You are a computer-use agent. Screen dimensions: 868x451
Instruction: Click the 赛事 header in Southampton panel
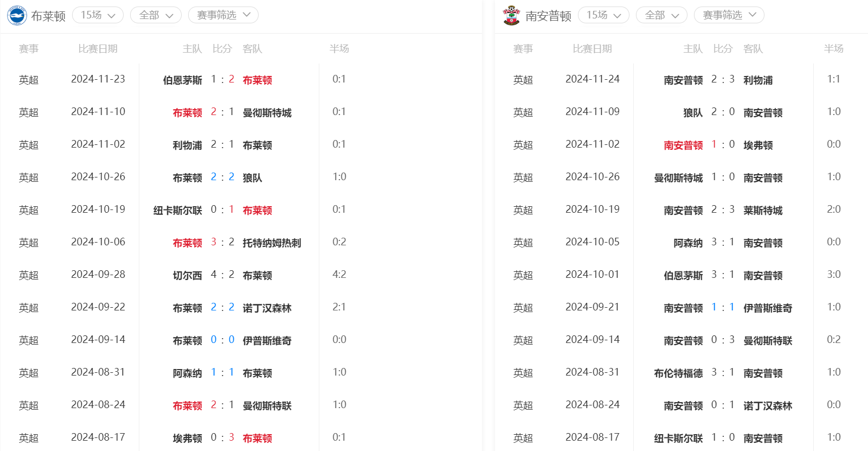[523, 49]
